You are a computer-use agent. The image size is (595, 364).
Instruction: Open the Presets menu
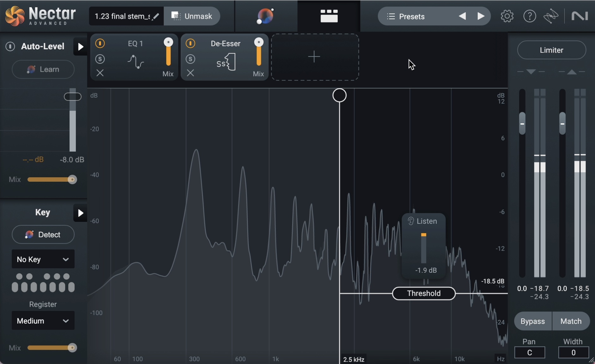(411, 16)
